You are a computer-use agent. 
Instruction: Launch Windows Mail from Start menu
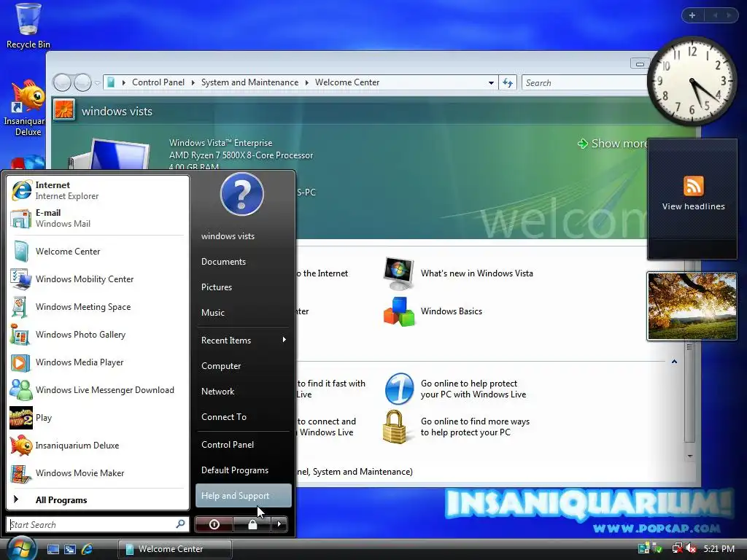tap(97, 218)
